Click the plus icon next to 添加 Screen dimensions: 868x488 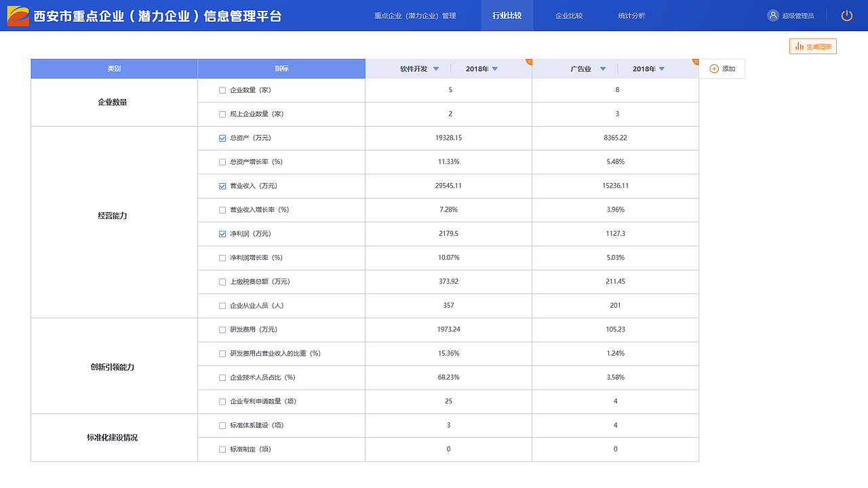pos(714,68)
